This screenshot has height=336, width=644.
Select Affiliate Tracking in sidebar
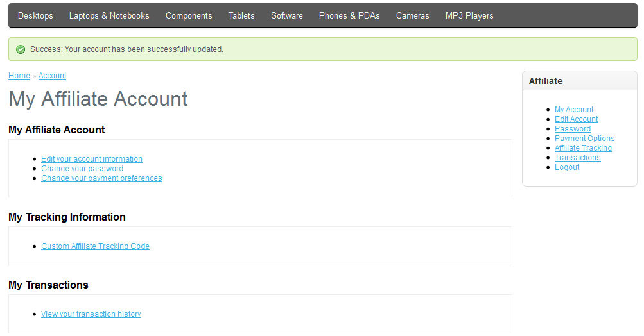[x=583, y=148]
